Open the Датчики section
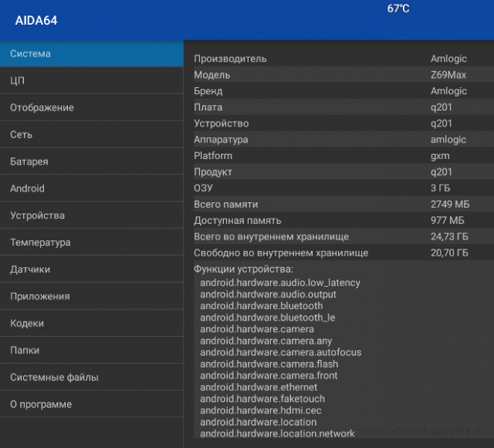Image resolution: width=494 pixels, height=448 pixels. pyautogui.click(x=91, y=270)
